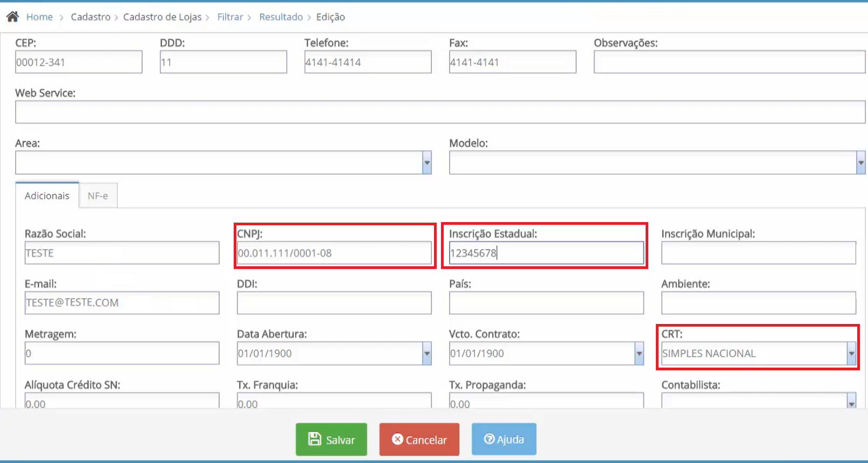Image resolution: width=868 pixels, height=463 pixels.
Task: Click the Tx. Franquia field
Action: pos(334,401)
